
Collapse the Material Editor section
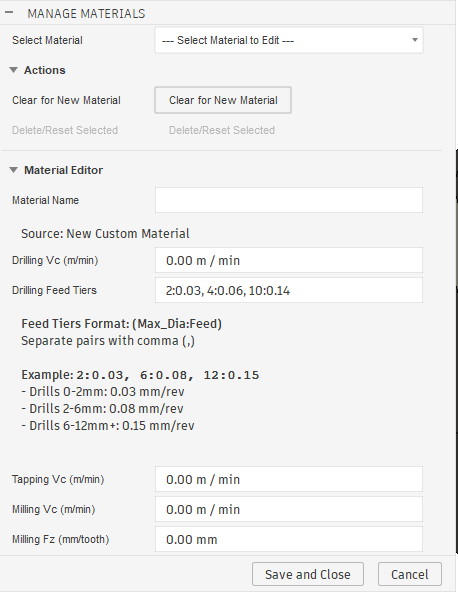(x=14, y=170)
